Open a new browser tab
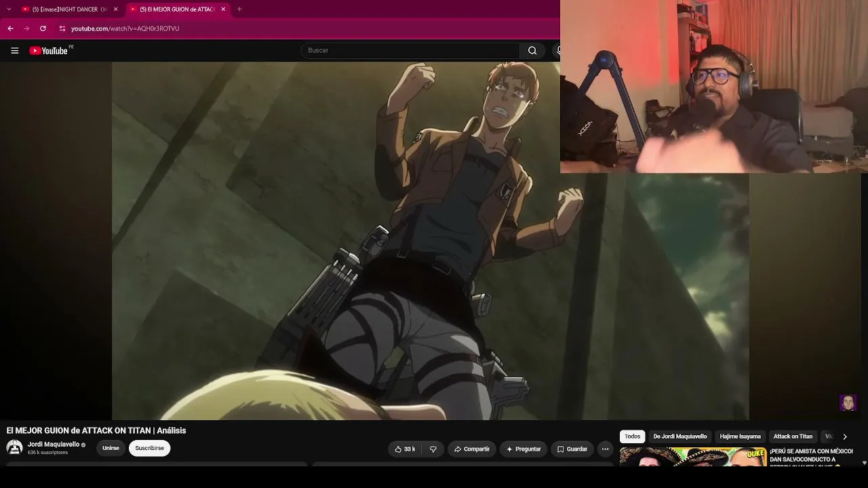 pos(239,9)
